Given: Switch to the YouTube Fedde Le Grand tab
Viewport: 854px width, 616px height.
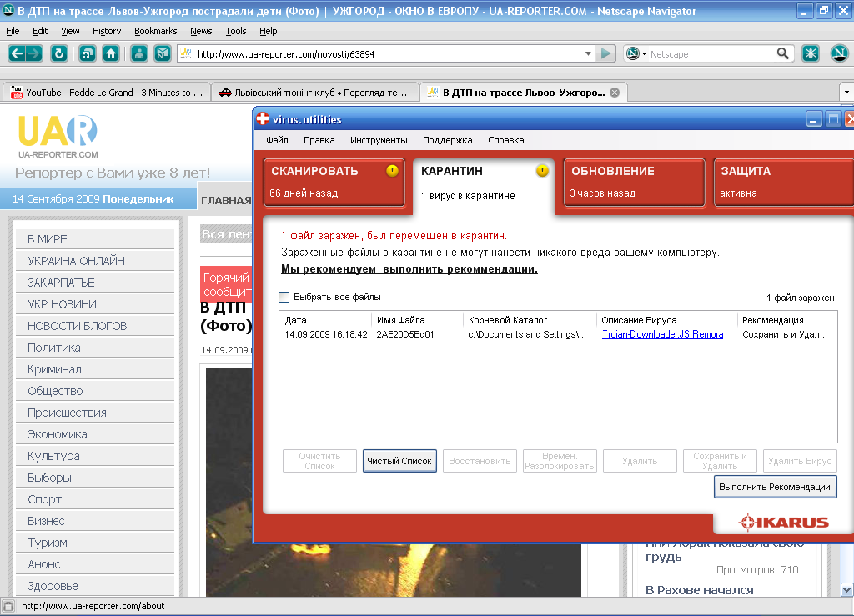Looking at the screenshot, I should click(107, 93).
